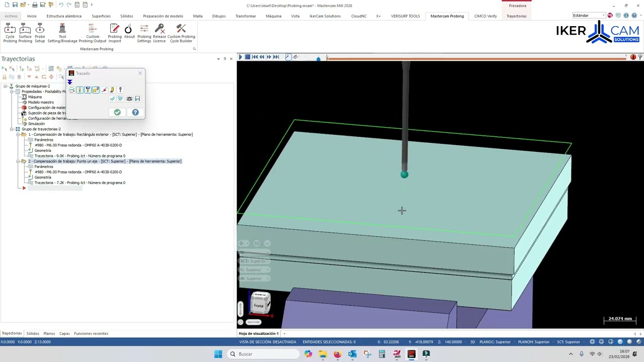Switch to the VERISURF TOOLS tab
Viewport: 644px width, 362px height.
(406, 16)
